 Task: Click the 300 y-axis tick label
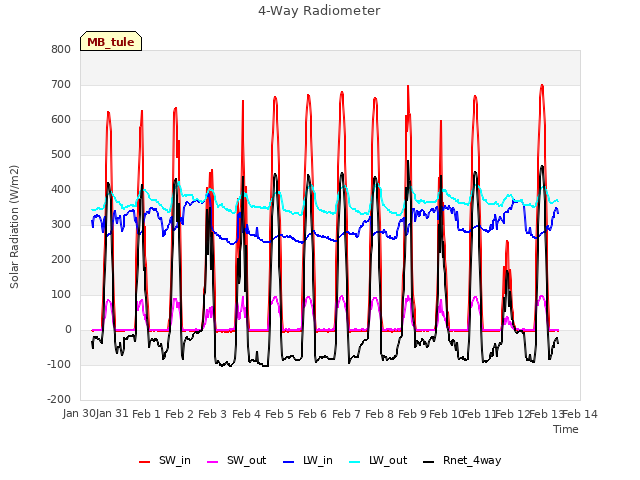pyautogui.click(x=61, y=224)
